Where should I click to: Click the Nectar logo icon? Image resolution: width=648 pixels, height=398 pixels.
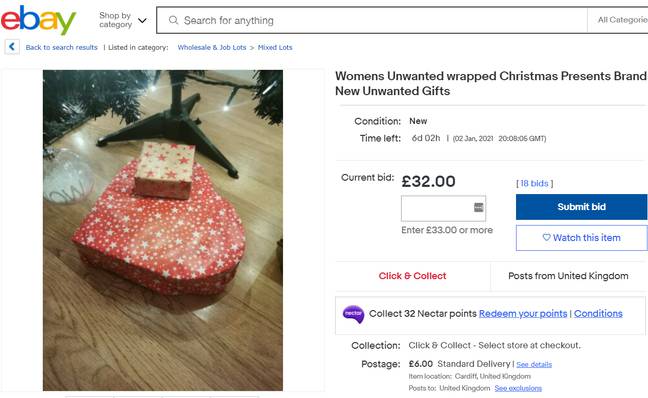click(x=353, y=314)
